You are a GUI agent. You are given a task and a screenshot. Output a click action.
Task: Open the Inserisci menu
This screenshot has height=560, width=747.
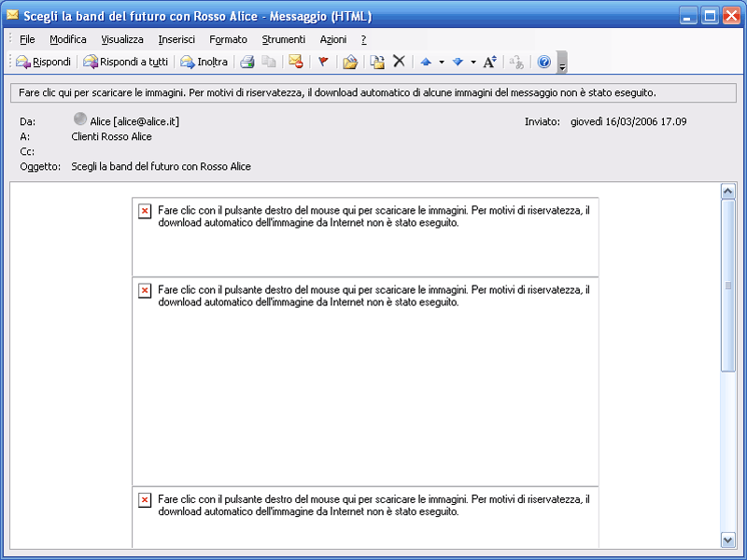pos(176,39)
